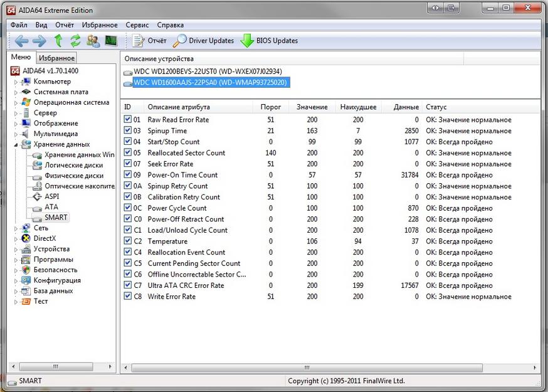
Task: Refresh data with the green arrows icon
Action: coord(75,41)
